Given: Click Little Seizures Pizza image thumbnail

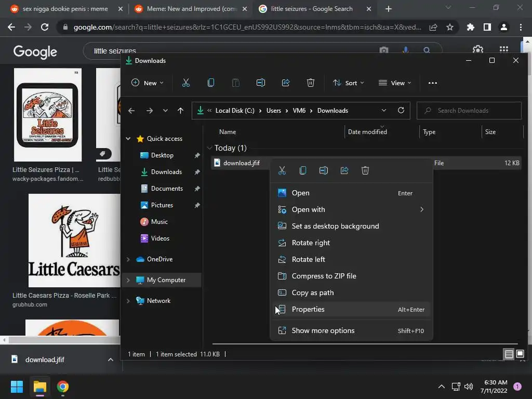Looking at the screenshot, I should (48, 115).
